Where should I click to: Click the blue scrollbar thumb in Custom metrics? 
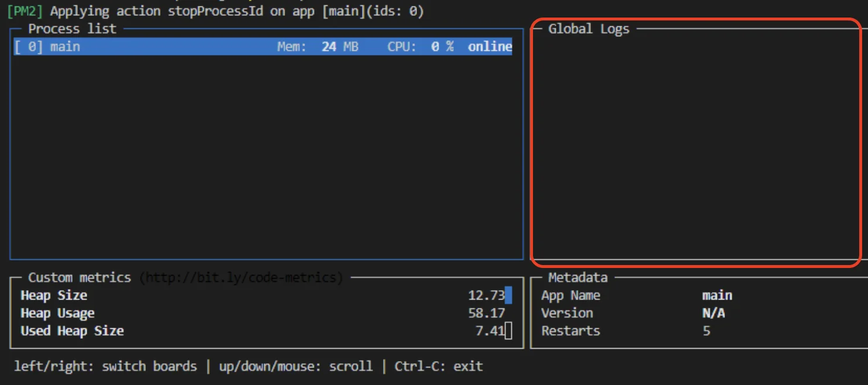click(x=508, y=295)
